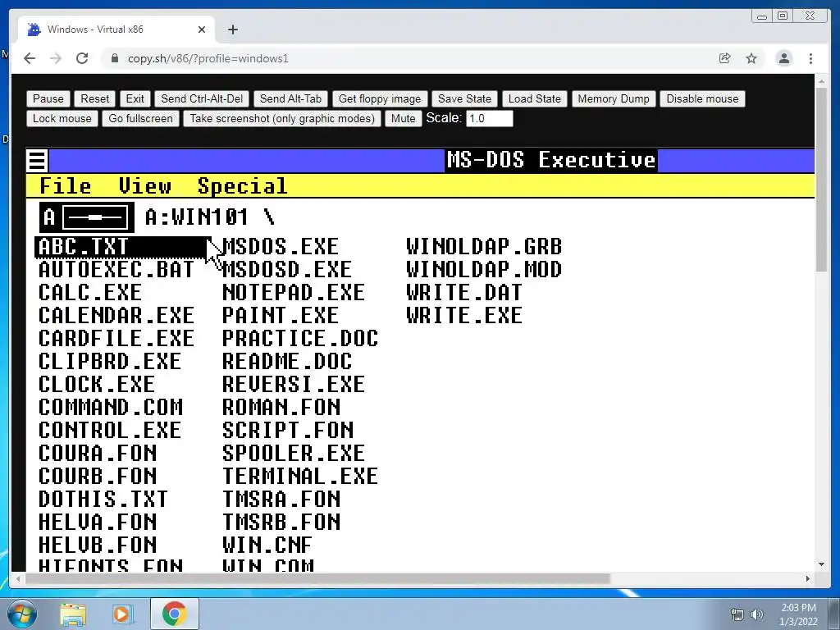Select REVERSI.EXE in the file list
840x630 pixels.
pos(294,385)
